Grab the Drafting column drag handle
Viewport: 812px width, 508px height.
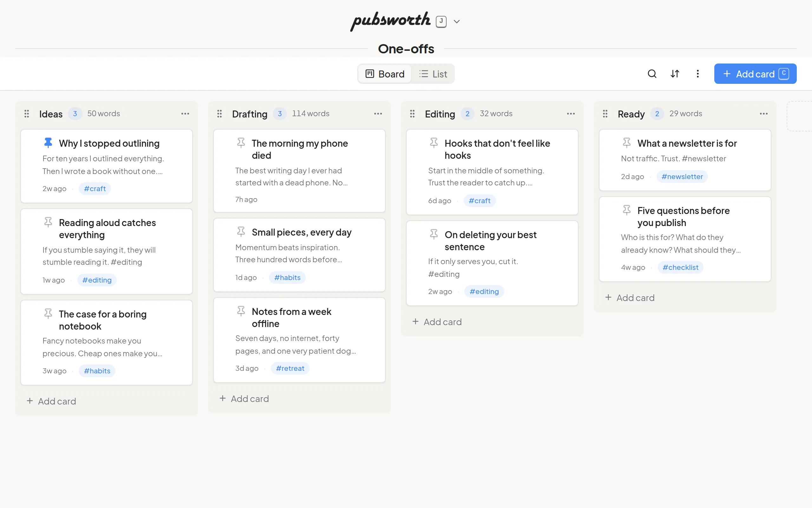pos(219,114)
